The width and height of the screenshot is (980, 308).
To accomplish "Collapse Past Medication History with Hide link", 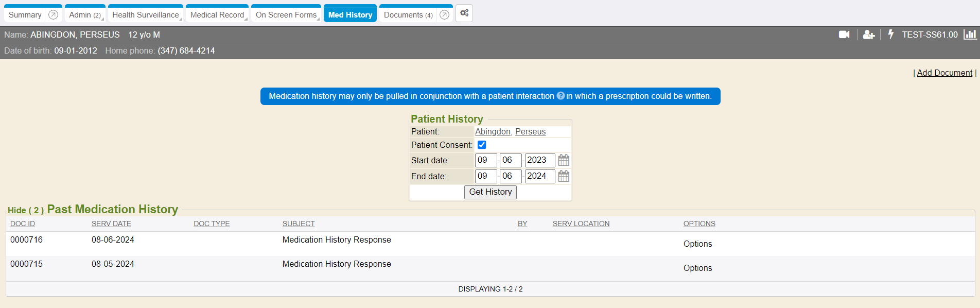I will [25, 210].
